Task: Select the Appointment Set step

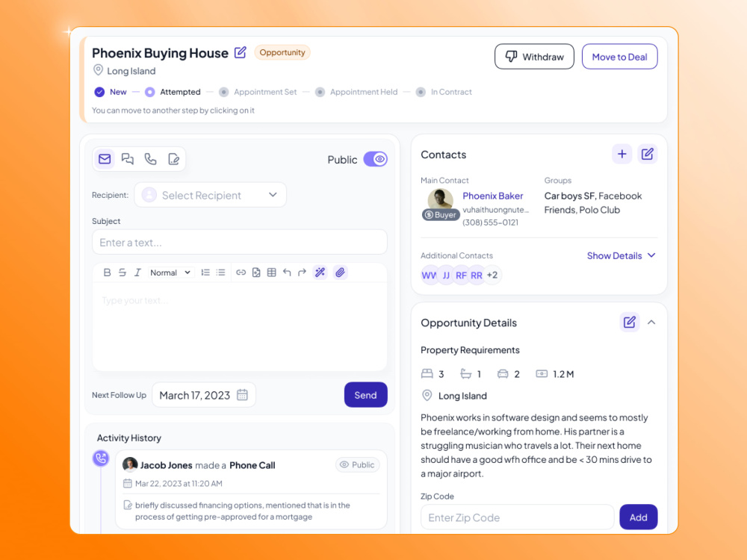Action: 258,92
